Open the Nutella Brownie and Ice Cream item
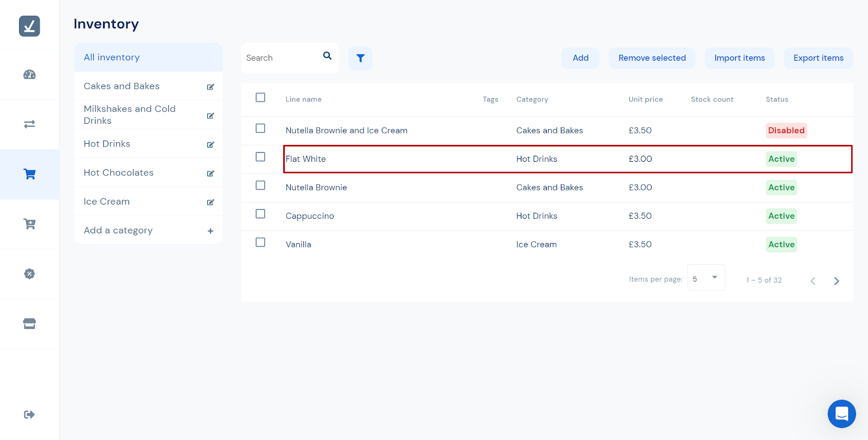The width and height of the screenshot is (868, 440). point(346,131)
